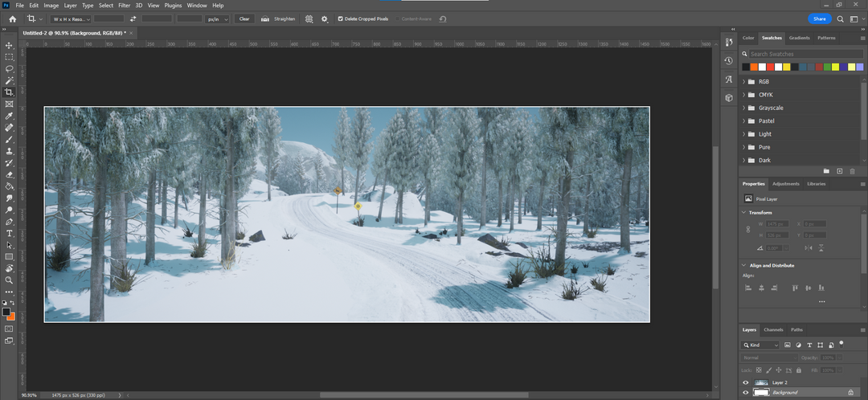The width and height of the screenshot is (868, 400).
Task: Switch to the Gradients tab
Action: [x=799, y=38]
